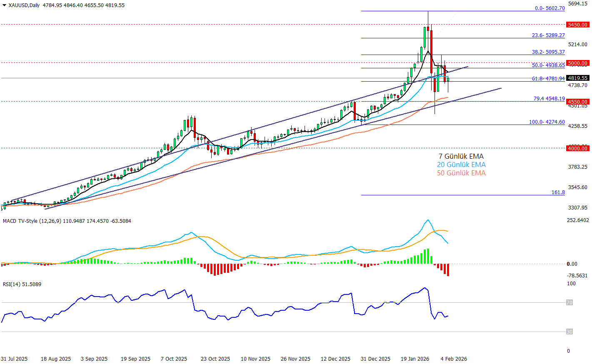Click the RSI 70 overbought level marker
The image size is (592, 364).
coord(569,303)
